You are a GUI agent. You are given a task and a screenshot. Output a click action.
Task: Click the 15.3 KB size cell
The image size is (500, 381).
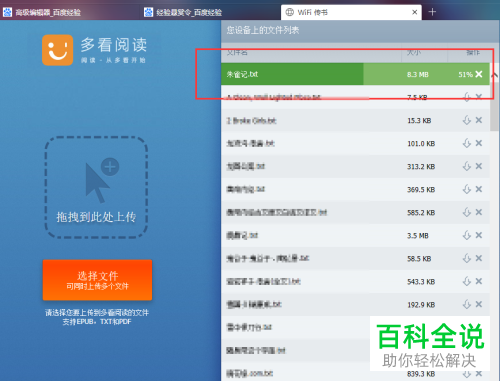pyautogui.click(x=419, y=121)
